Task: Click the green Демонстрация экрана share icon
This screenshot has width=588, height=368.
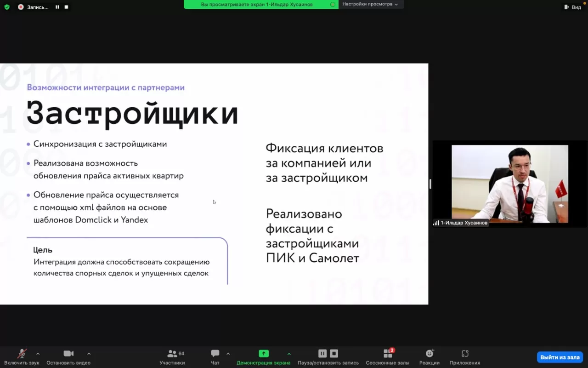Action: point(264,354)
